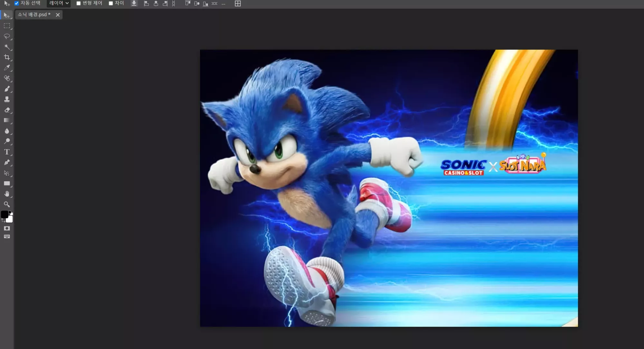Image resolution: width=644 pixels, height=349 pixels.
Task: Select the Brush tool
Action: click(7, 89)
